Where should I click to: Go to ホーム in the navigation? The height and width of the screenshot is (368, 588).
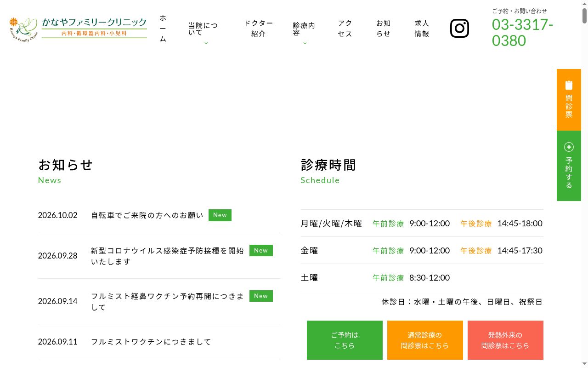pos(163,29)
